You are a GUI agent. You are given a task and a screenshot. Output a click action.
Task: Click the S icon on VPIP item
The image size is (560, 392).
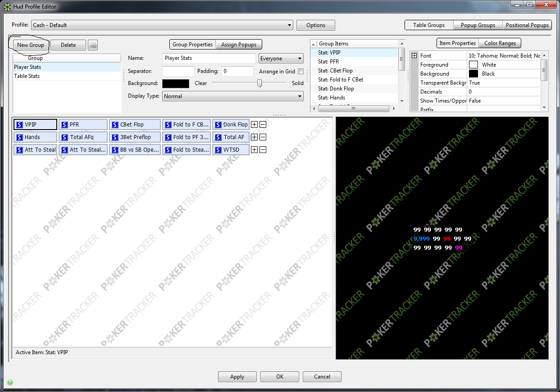19,125
